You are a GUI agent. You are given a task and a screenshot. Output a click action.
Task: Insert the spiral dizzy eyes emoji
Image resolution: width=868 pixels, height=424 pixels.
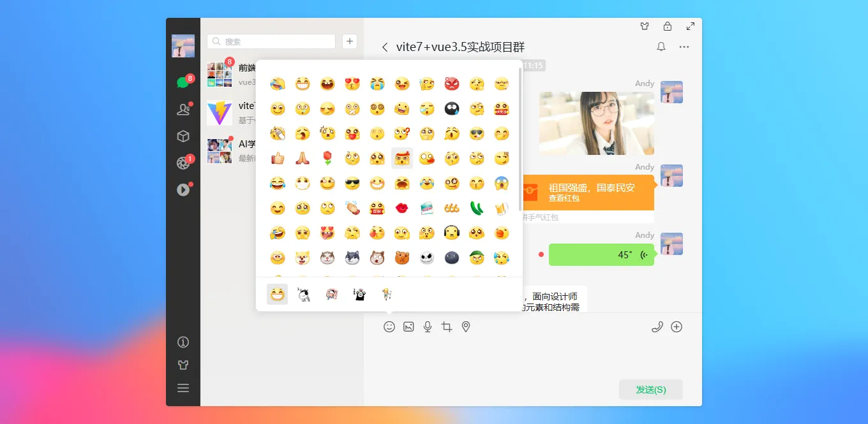tap(377, 108)
